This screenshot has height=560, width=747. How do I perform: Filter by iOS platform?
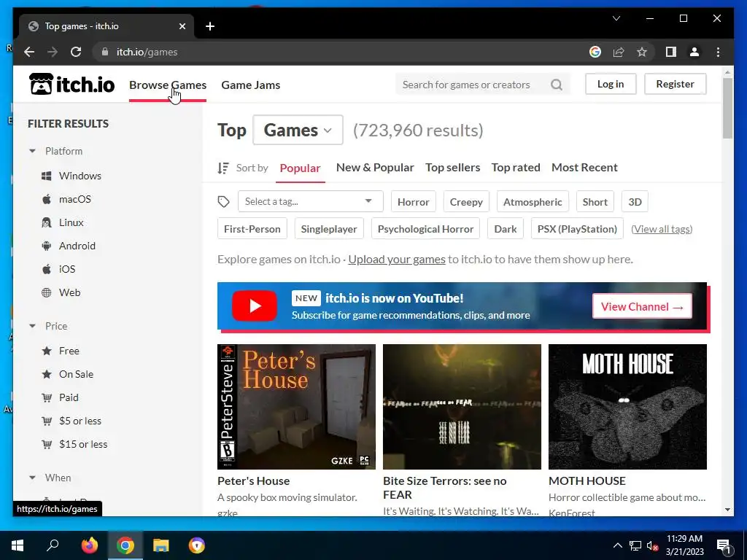coord(58,269)
